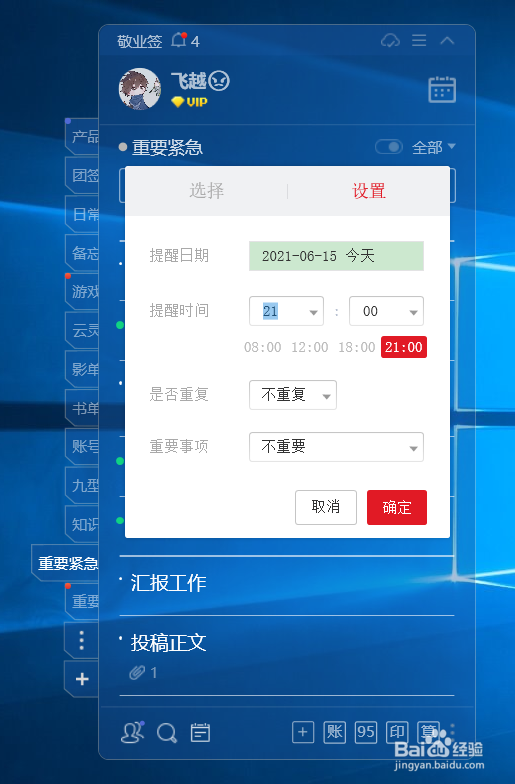The image size is (515, 784).
Task: Select the 云灵 side tab
Action: (82, 330)
